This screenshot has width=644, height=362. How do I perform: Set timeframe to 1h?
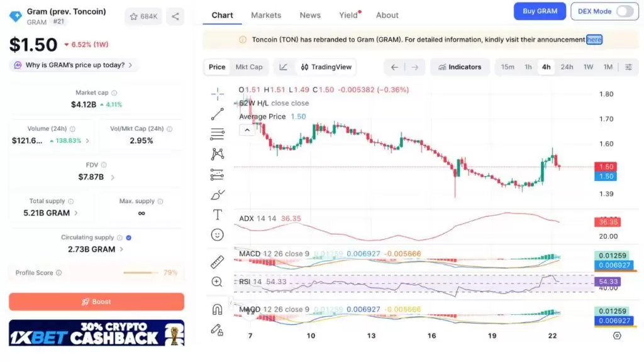[528, 67]
